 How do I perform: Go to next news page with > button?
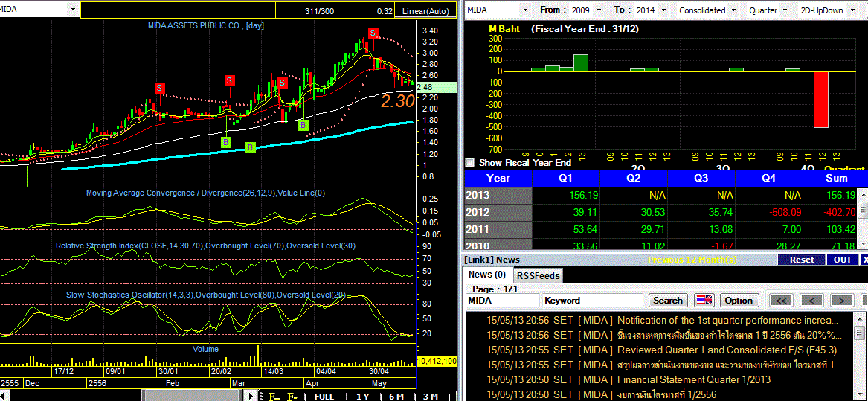pos(841,301)
